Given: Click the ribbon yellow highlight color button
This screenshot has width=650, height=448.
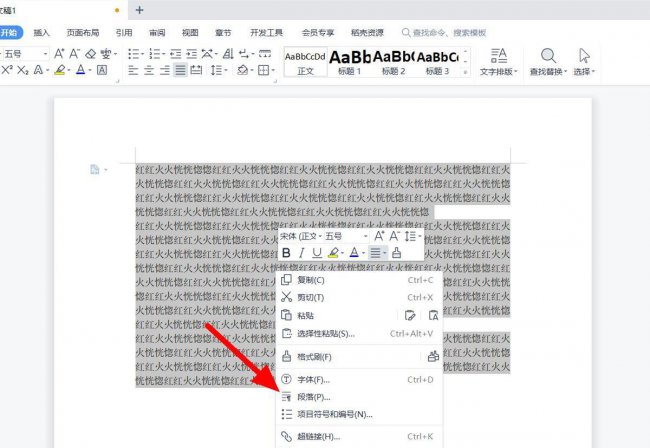Looking at the screenshot, I should tap(60, 70).
